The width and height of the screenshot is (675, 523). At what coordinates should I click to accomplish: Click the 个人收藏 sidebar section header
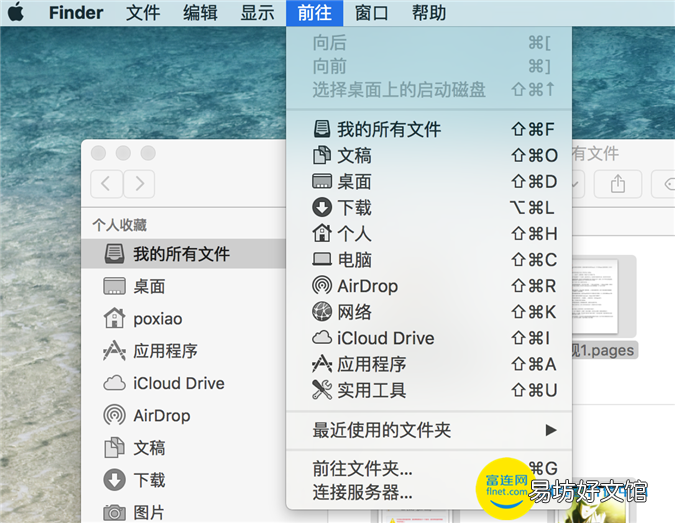tap(119, 225)
